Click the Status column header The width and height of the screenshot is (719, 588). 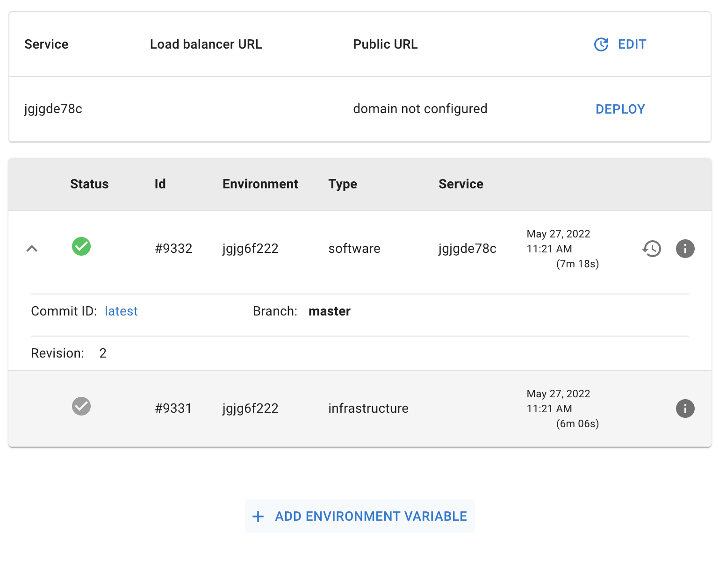[89, 184]
